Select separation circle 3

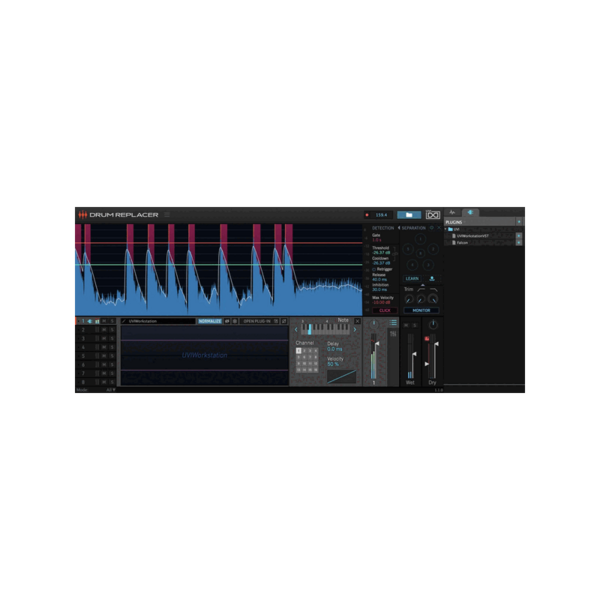click(428, 265)
